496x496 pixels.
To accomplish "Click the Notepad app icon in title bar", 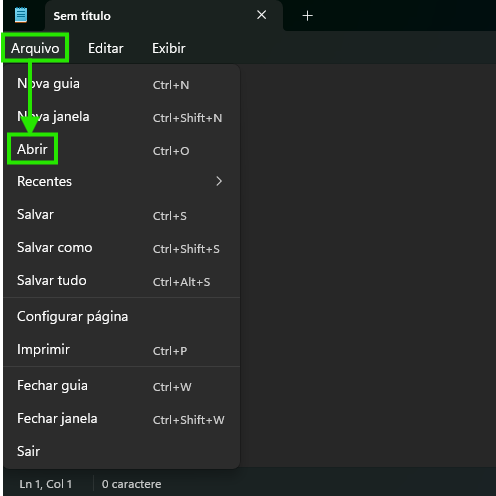I will (x=21, y=15).
